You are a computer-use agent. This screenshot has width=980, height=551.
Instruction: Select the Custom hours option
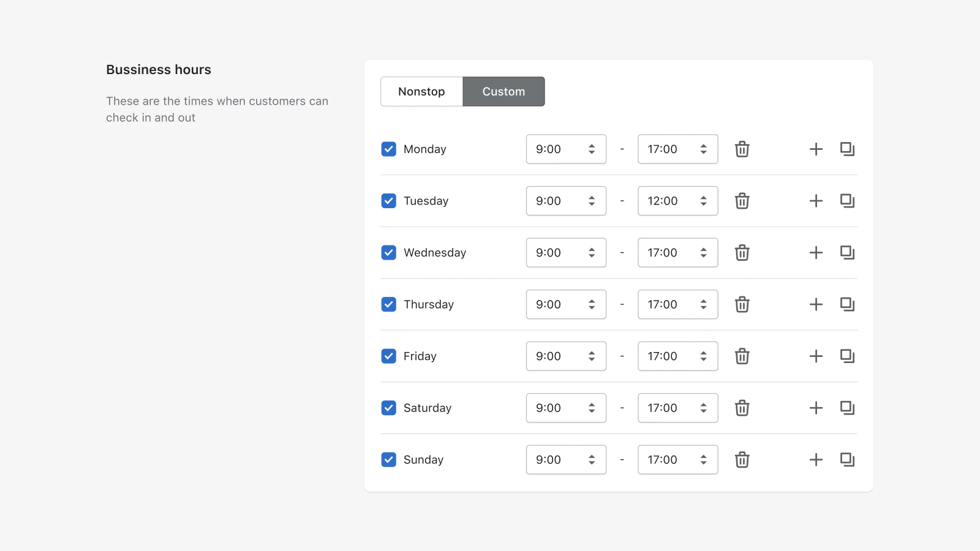503,91
